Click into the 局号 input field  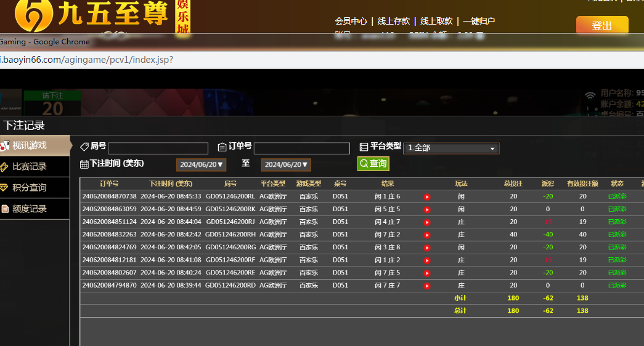[x=158, y=148]
